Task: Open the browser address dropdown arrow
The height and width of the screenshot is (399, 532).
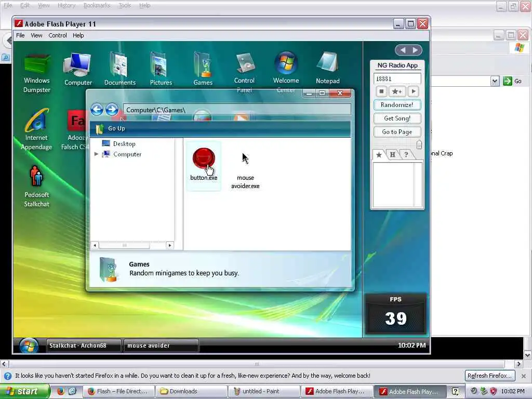Action: click(x=495, y=81)
